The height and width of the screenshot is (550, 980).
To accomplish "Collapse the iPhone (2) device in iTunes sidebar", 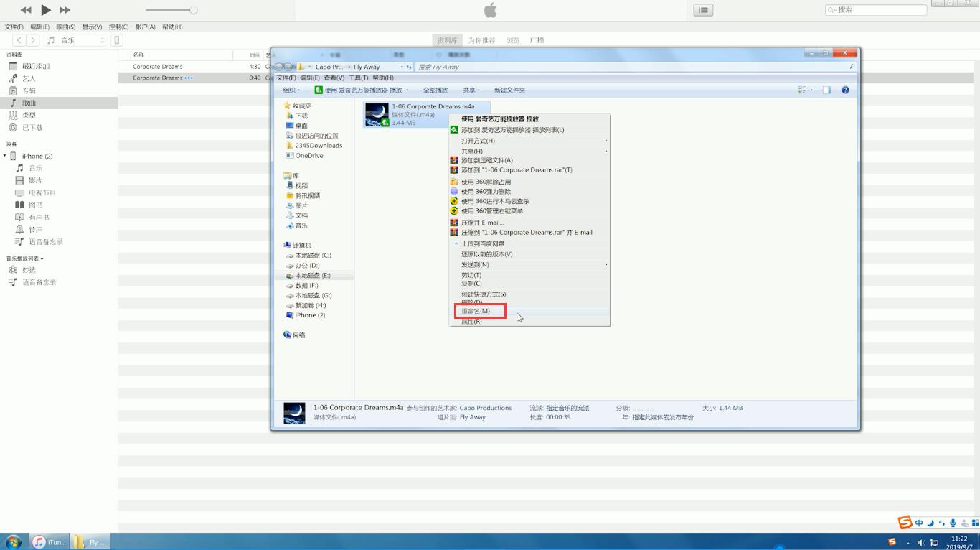I will [x=5, y=156].
